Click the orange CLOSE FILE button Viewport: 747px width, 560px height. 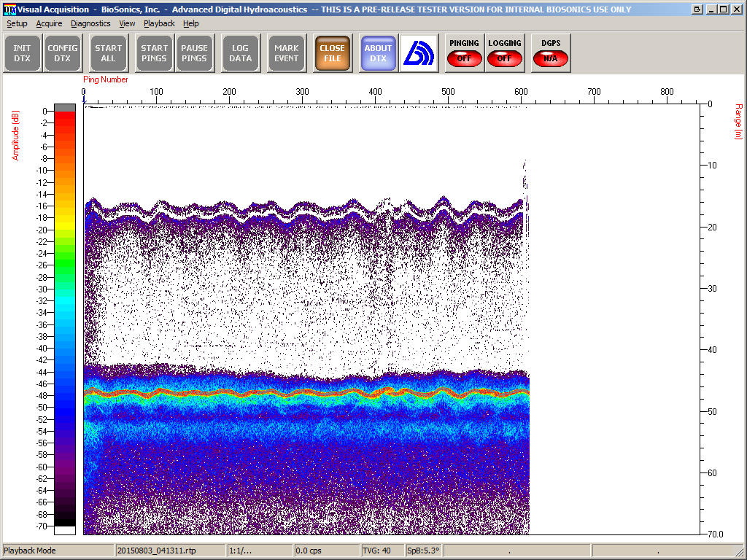(332, 53)
